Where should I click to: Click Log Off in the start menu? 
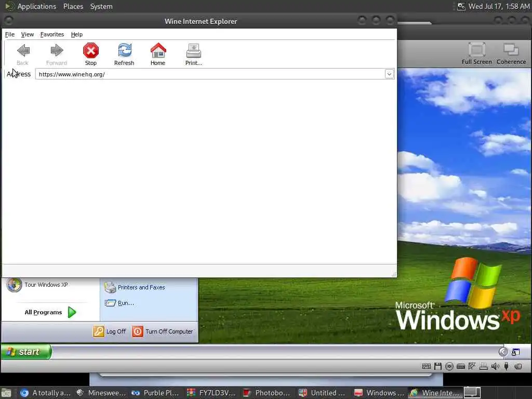coord(109,331)
